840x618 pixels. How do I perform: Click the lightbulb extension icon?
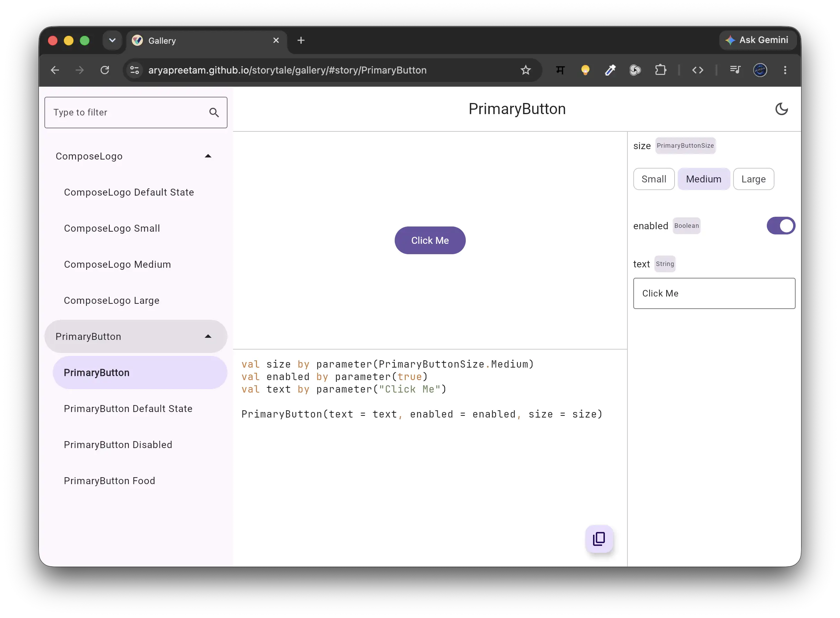pyautogui.click(x=585, y=70)
